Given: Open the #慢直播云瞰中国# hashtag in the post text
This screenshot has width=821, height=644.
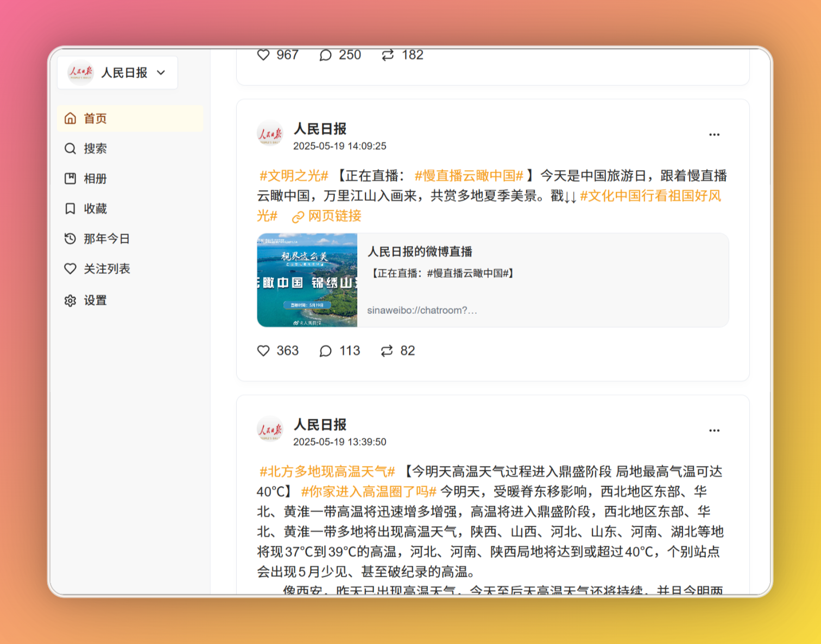Looking at the screenshot, I should 469,176.
